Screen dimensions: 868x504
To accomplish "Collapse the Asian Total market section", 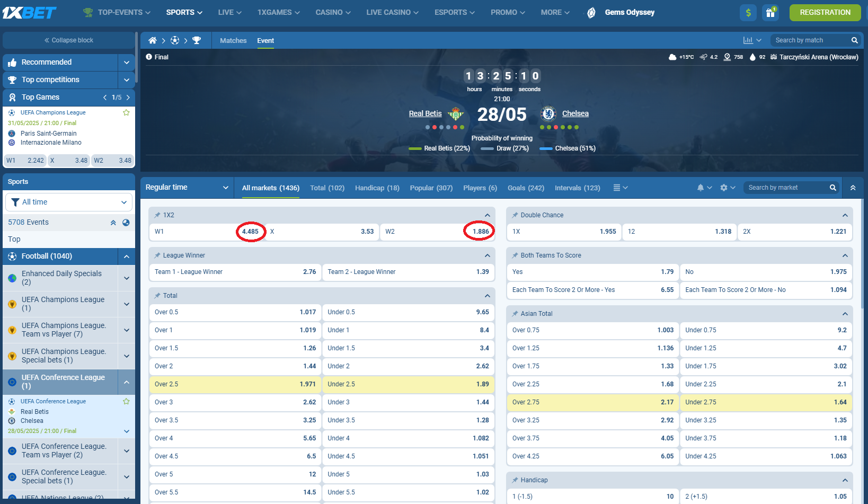I will coord(845,314).
